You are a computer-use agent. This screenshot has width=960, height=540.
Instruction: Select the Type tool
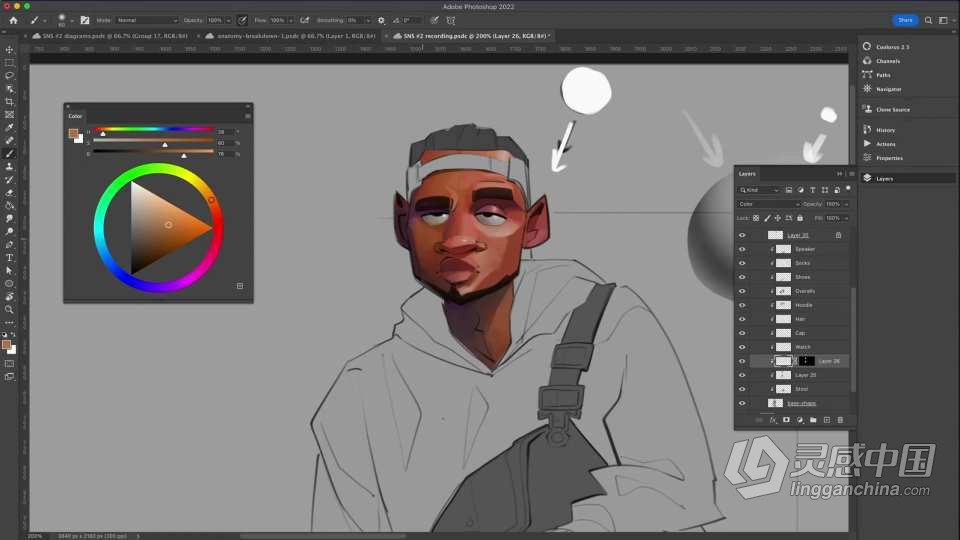pyautogui.click(x=9, y=258)
